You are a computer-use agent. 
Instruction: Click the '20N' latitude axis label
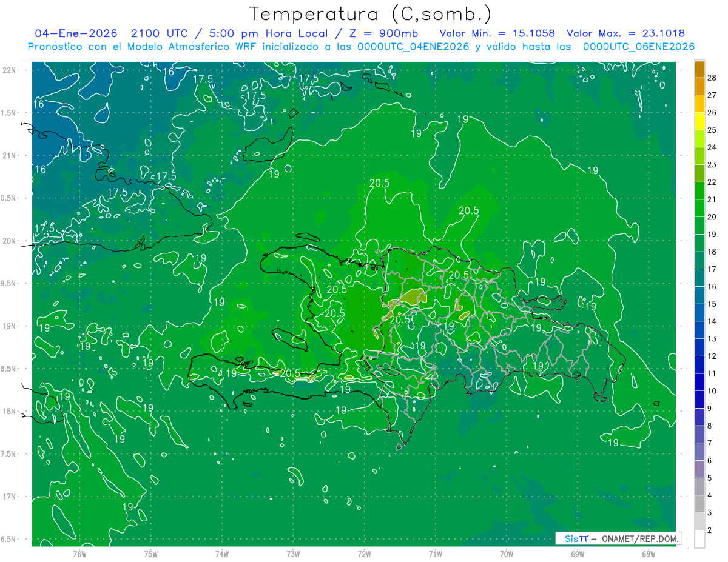click(9, 241)
